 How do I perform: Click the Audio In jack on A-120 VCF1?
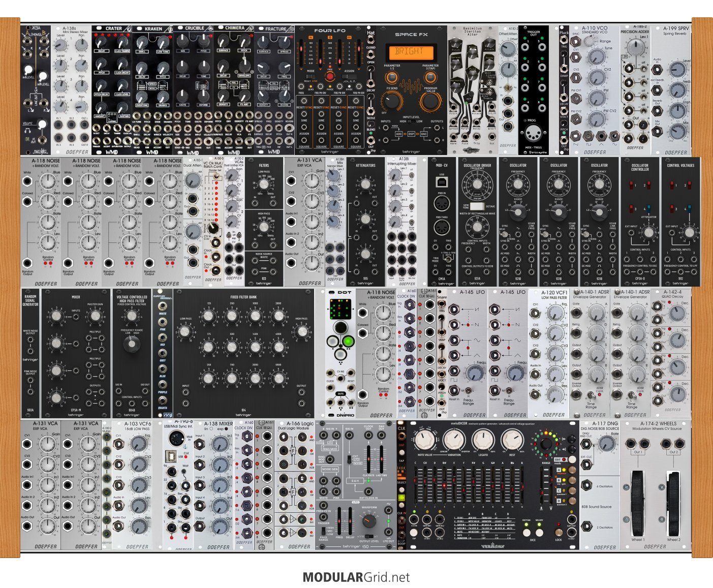point(536,373)
